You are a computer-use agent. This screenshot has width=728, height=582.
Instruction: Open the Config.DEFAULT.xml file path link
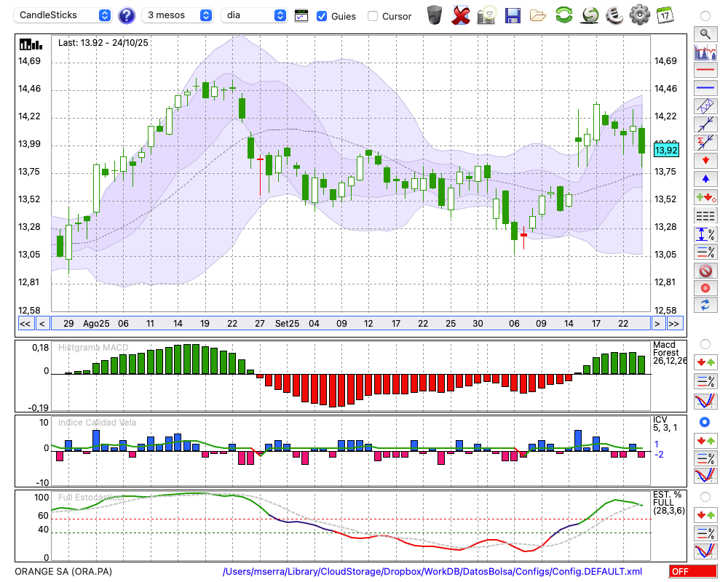click(x=432, y=572)
